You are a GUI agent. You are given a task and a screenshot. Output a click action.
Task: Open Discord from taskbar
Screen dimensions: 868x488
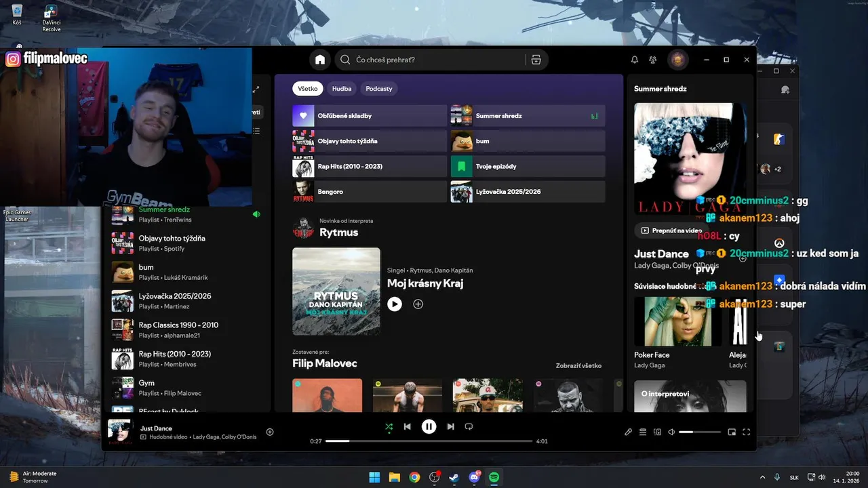tap(475, 477)
